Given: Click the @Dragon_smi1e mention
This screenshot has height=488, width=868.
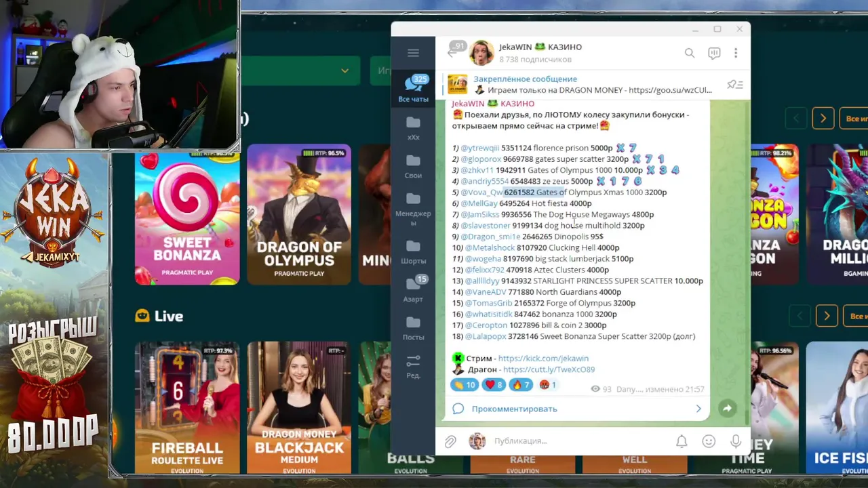Looking at the screenshot, I should (490, 237).
